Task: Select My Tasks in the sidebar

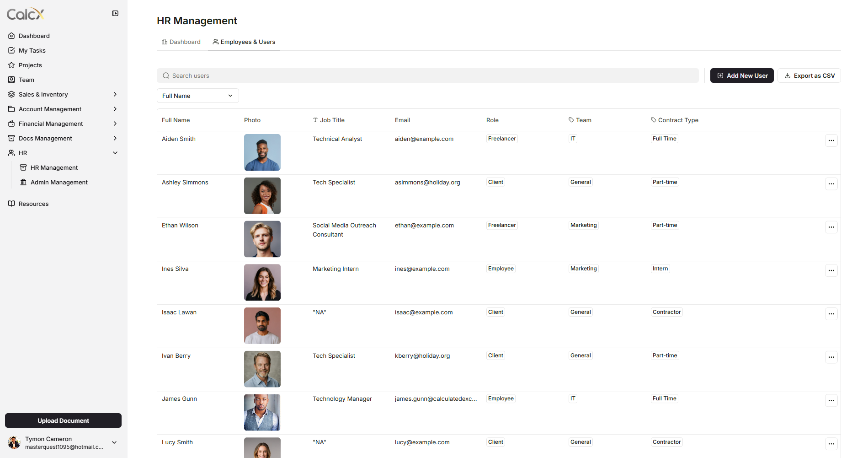Action: [32, 50]
